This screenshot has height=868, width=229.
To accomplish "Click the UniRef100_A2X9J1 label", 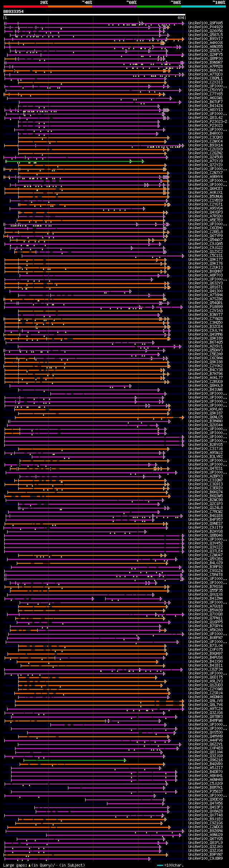I will (x=205, y=346).
